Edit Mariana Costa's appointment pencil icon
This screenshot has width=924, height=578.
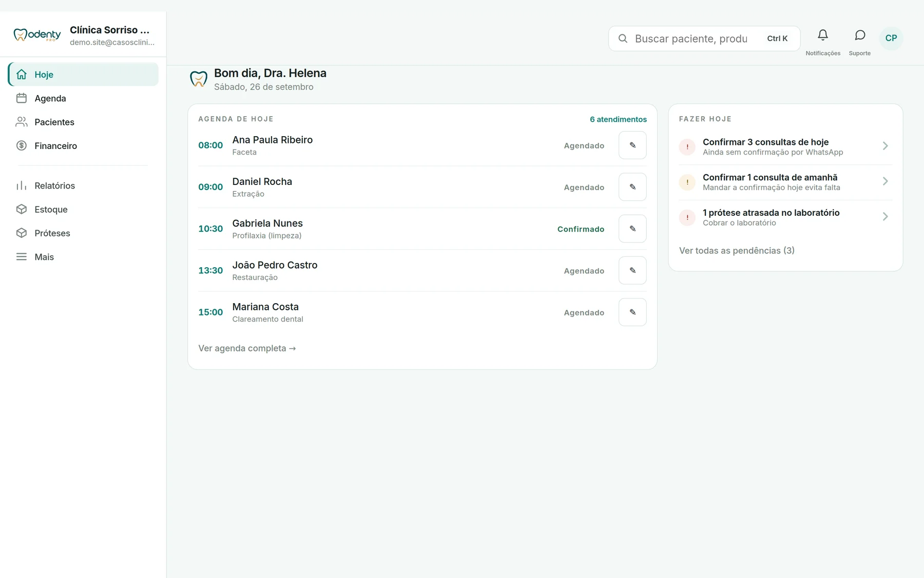[632, 312]
